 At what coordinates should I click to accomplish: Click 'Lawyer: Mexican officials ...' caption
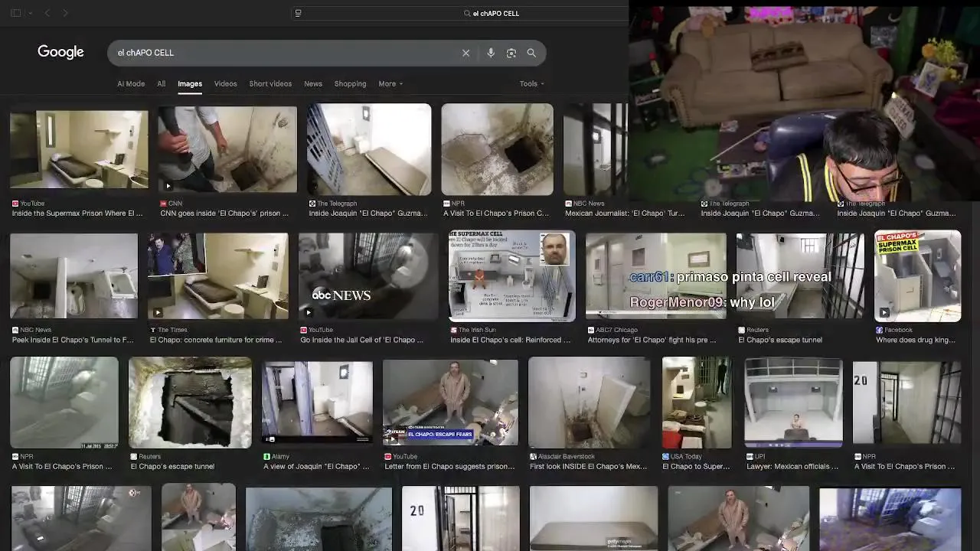792,466
